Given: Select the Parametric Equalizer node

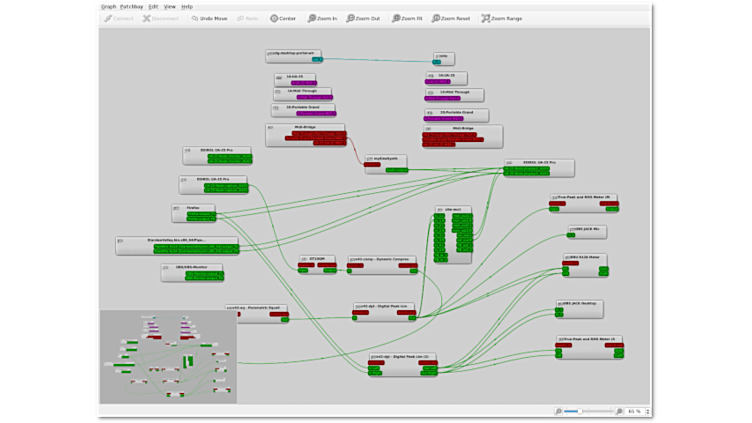Looking at the screenshot, I should point(255,307).
